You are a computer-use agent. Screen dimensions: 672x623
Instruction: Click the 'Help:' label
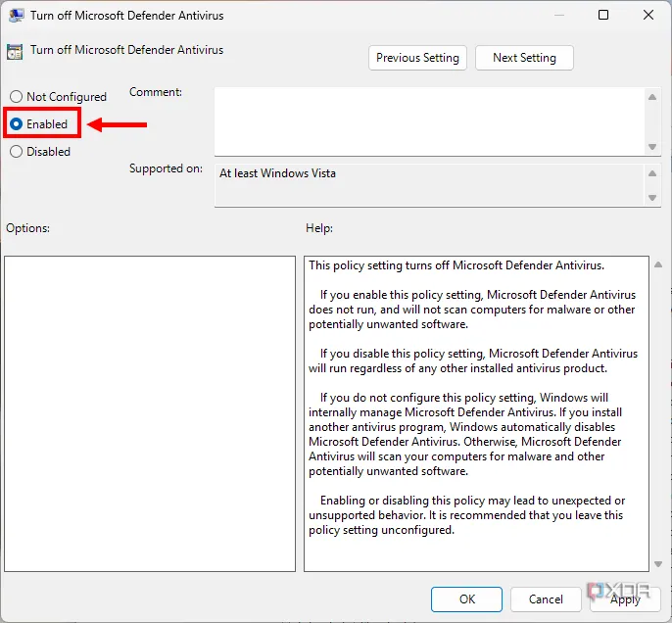[x=319, y=228]
